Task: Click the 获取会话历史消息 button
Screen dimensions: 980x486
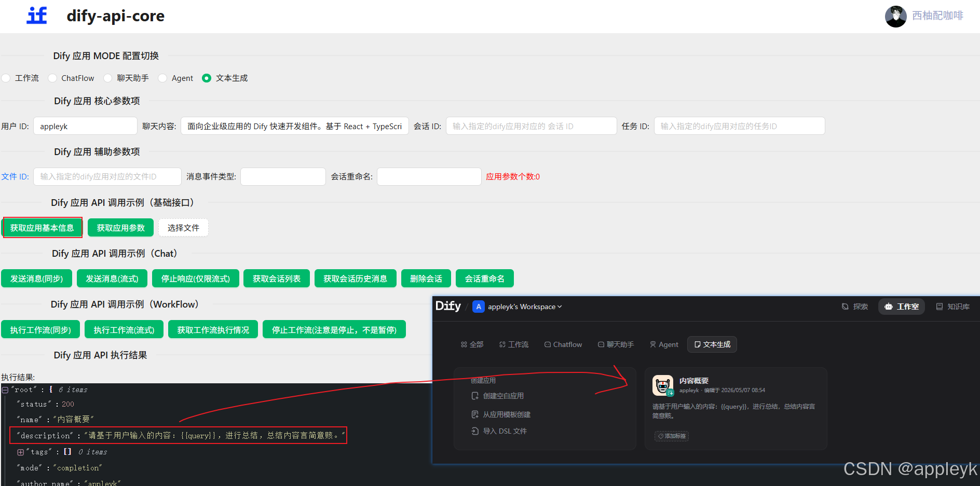Action: [355, 279]
